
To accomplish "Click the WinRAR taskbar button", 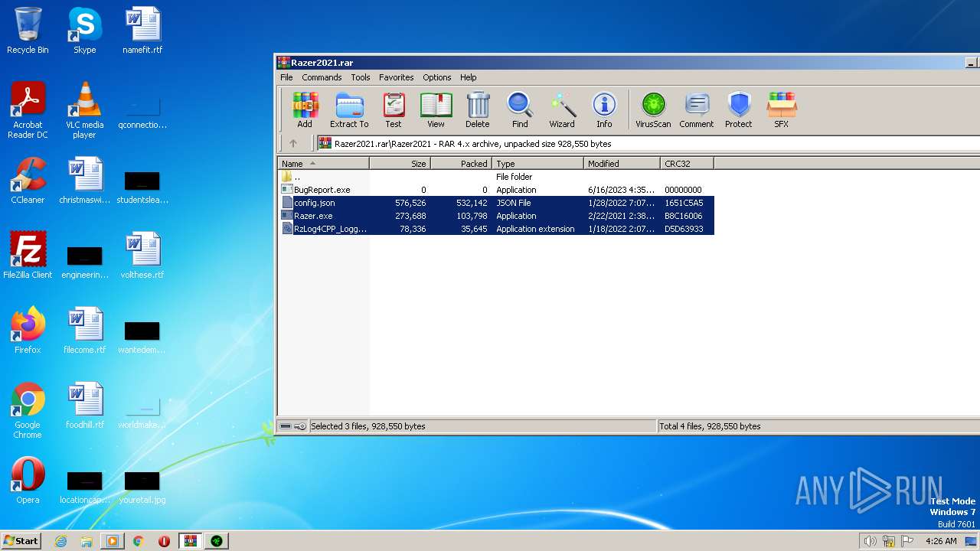I will coord(191,541).
